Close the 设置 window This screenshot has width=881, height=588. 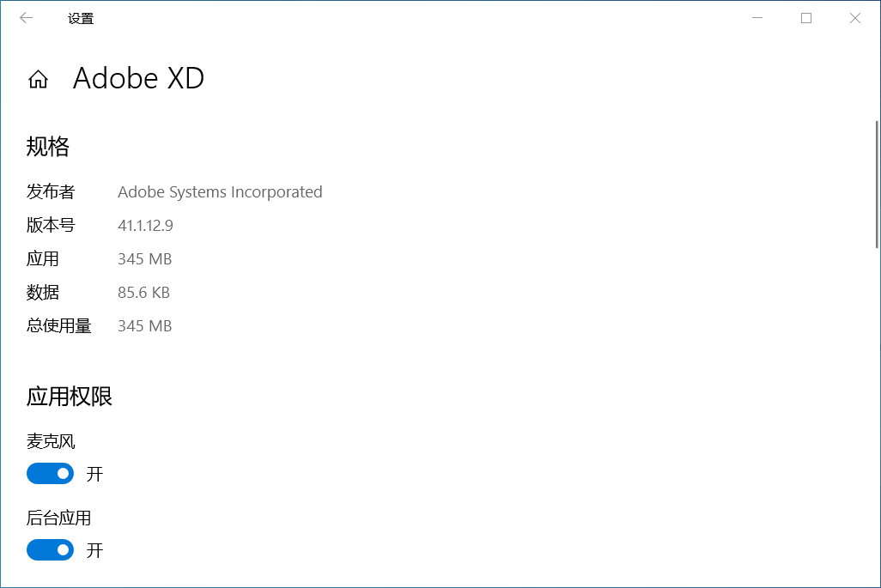pos(854,18)
